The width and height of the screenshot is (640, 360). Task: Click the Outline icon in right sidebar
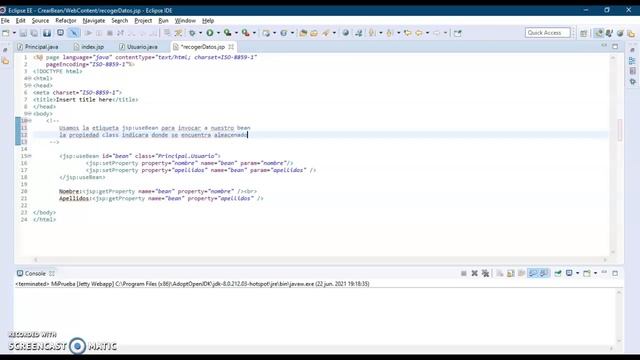pyautogui.click(x=632, y=61)
